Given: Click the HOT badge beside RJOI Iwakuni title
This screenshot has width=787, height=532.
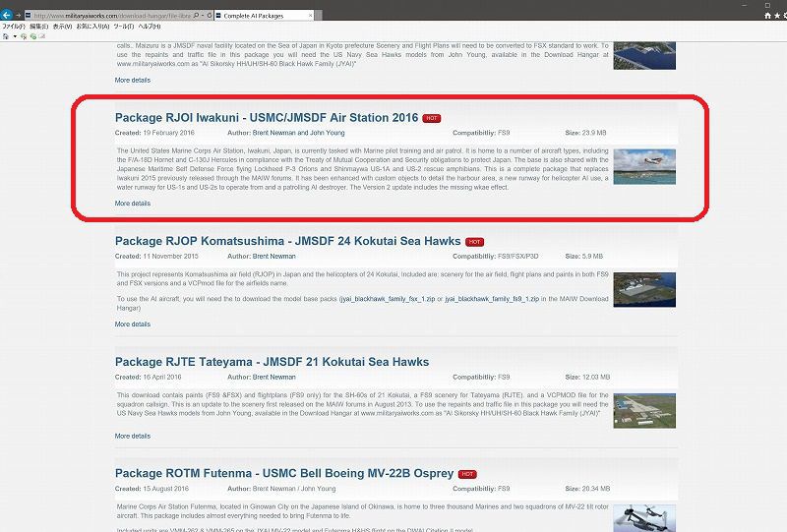Looking at the screenshot, I should pyautogui.click(x=431, y=118).
